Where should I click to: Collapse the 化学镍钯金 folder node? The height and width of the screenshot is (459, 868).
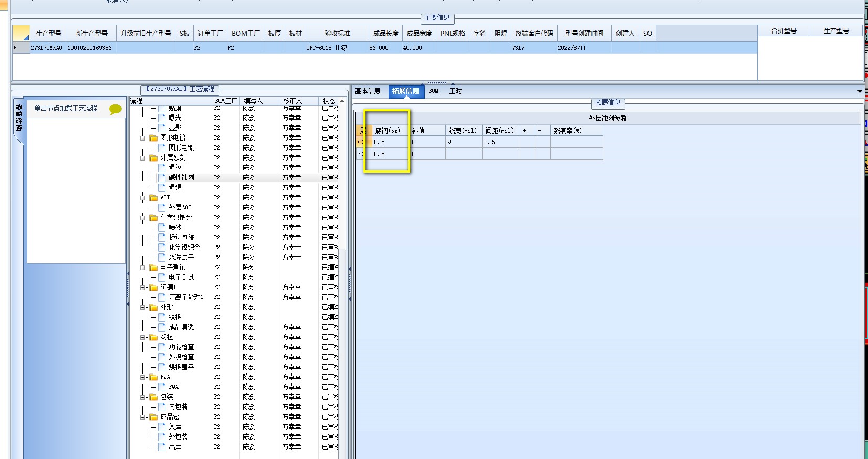(143, 218)
